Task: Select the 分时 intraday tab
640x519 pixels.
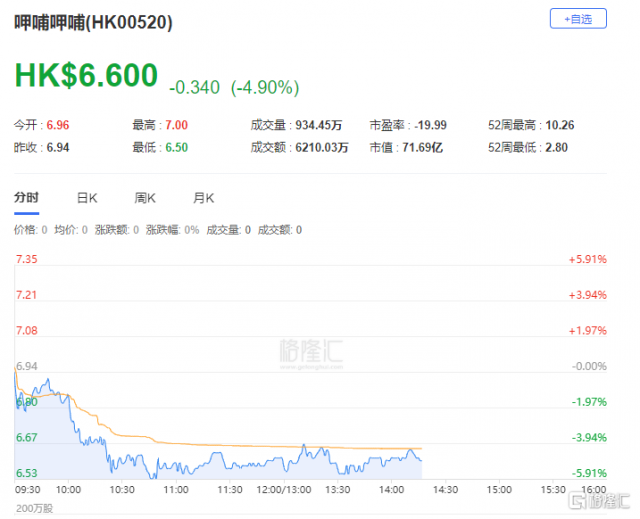Action: 27,198
